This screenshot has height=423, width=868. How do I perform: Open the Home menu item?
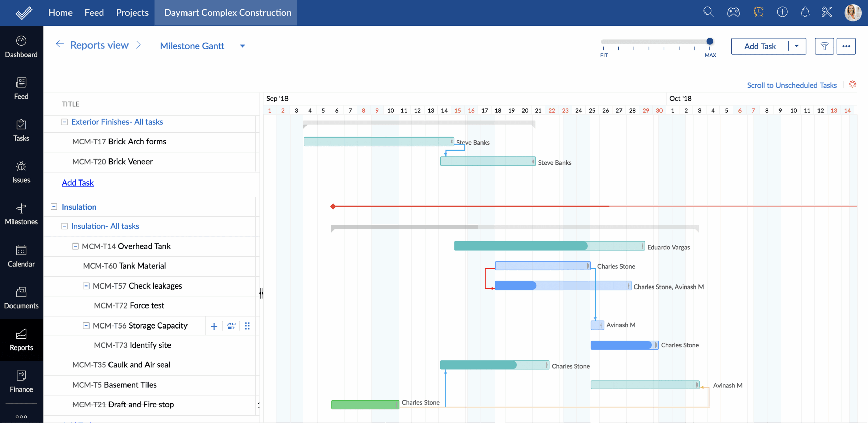pos(60,13)
